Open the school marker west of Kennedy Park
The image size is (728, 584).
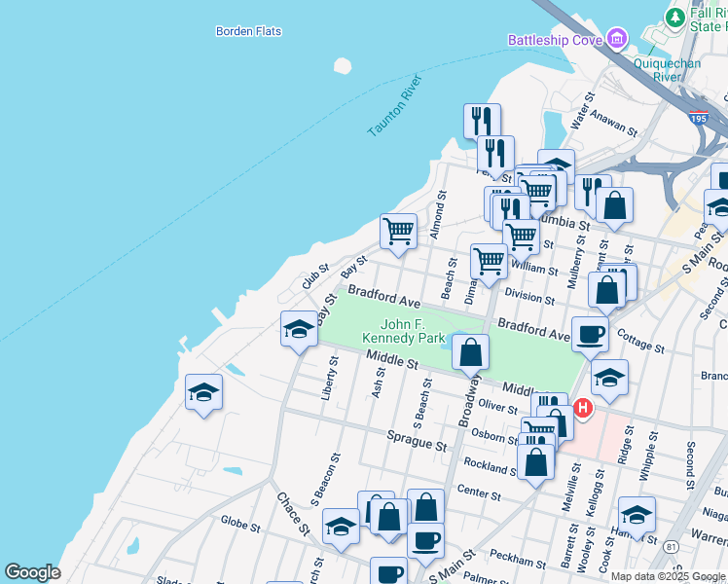point(299,331)
